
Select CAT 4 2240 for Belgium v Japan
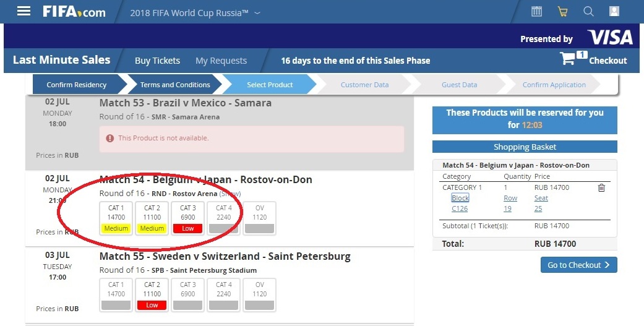223,218
